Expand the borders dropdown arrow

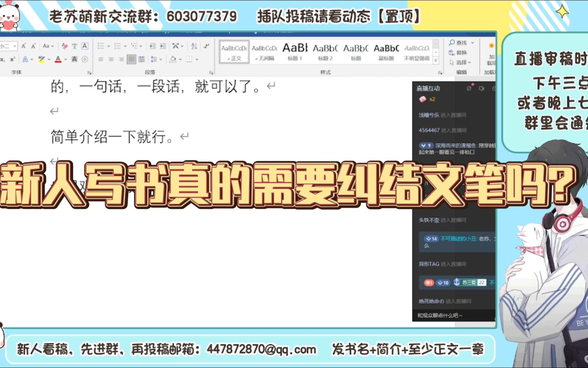click(x=197, y=59)
